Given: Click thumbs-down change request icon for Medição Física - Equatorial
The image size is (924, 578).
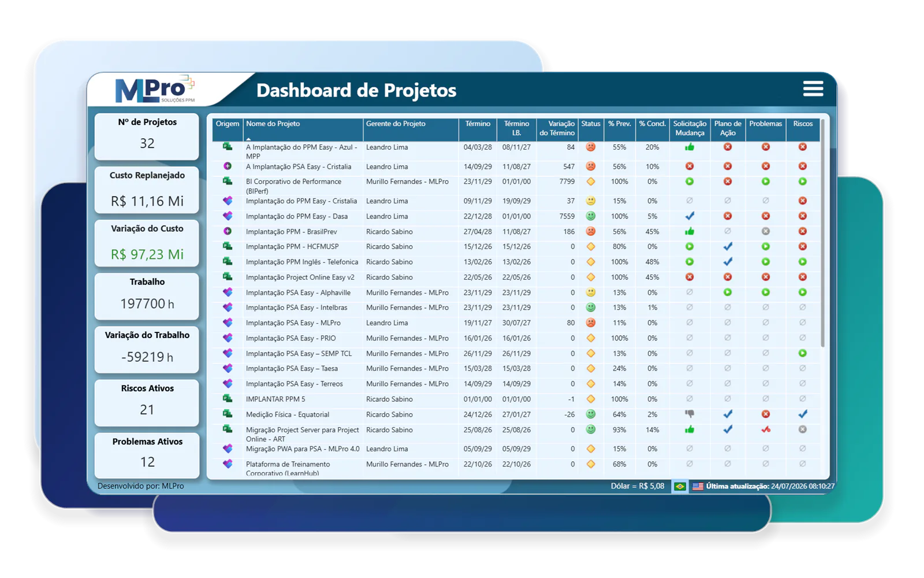Looking at the screenshot, I should (x=690, y=414).
